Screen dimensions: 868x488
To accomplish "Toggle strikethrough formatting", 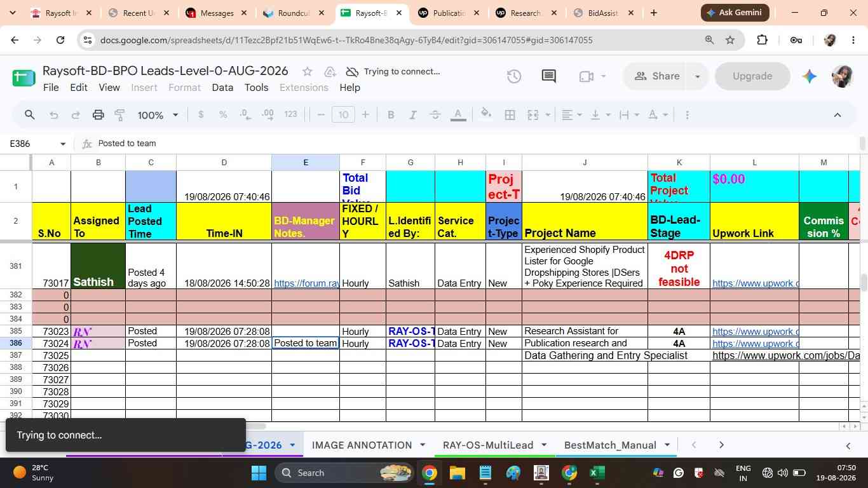I will tap(435, 115).
